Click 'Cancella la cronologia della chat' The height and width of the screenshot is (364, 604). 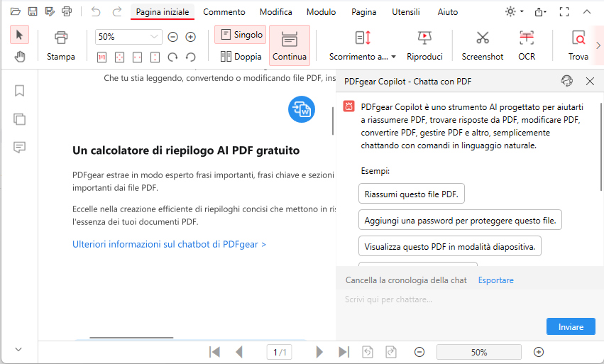coord(406,280)
